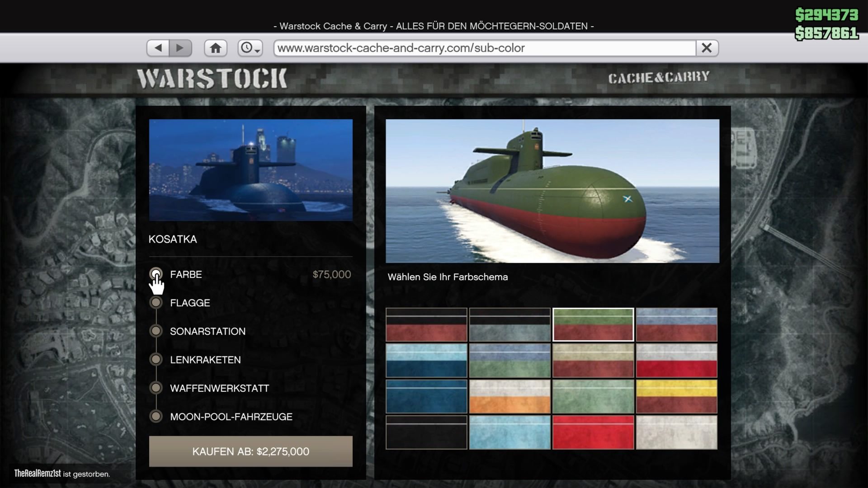Click the browser forward arrow
The width and height of the screenshot is (868, 488).
click(x=180, y=48)
